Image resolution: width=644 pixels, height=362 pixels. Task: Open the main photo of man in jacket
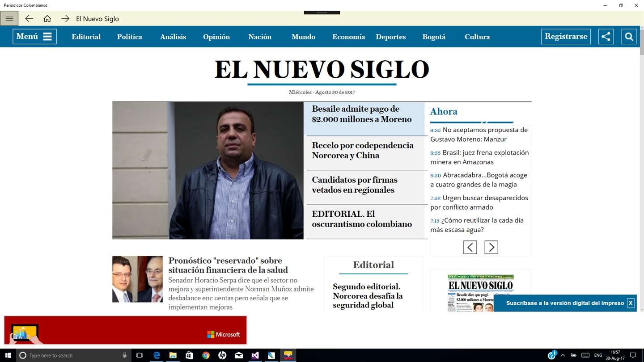[x=208, y=170]
